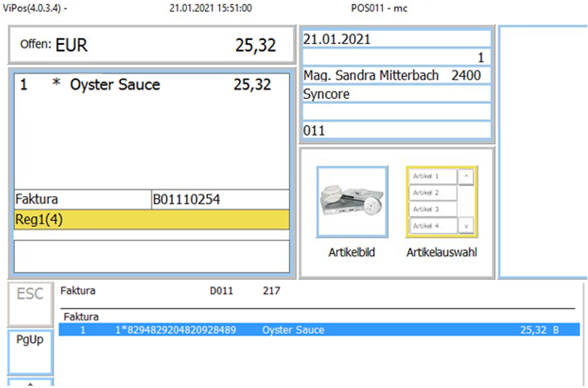
Task: Click the 011 register number field
Action: click(396, 131)
